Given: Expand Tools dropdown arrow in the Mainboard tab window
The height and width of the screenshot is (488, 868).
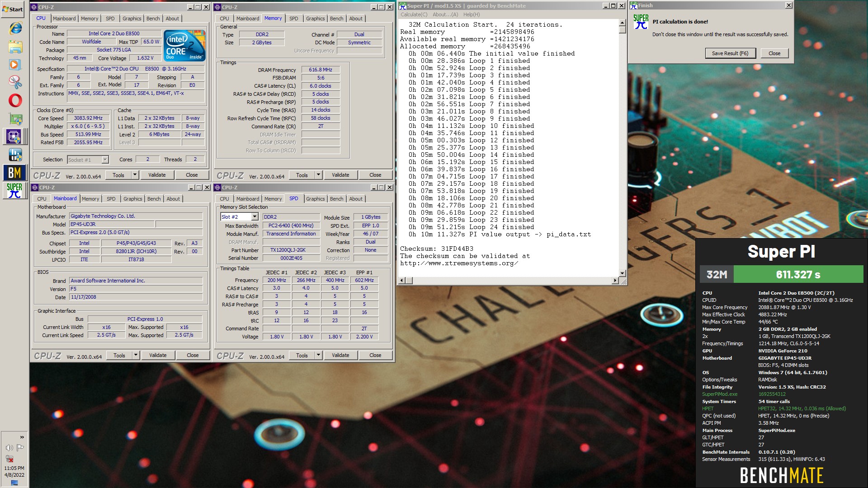Looking at the screenshot, I should (x=136, y=355).
